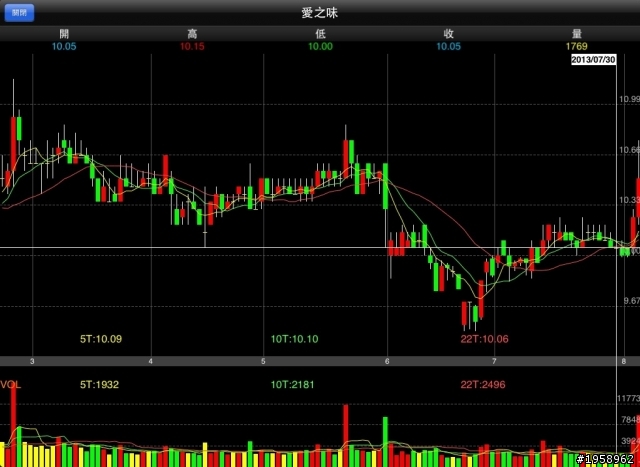Click month 5 on the time axis
The width and height of the screenshot is (640, 467).
pos(263,361)
